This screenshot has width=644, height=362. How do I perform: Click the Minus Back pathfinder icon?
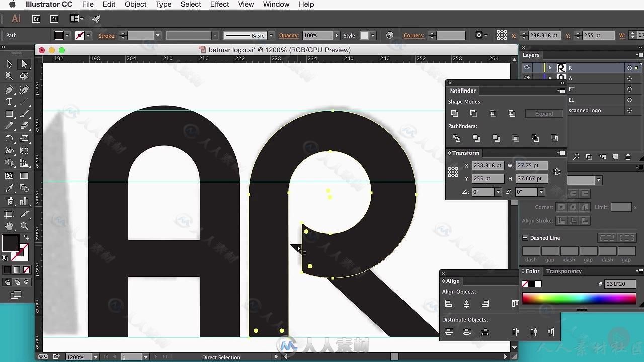(555, 138)
